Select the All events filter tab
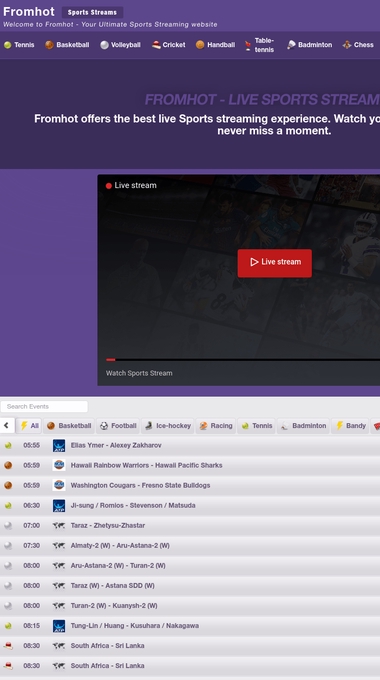 29,426
